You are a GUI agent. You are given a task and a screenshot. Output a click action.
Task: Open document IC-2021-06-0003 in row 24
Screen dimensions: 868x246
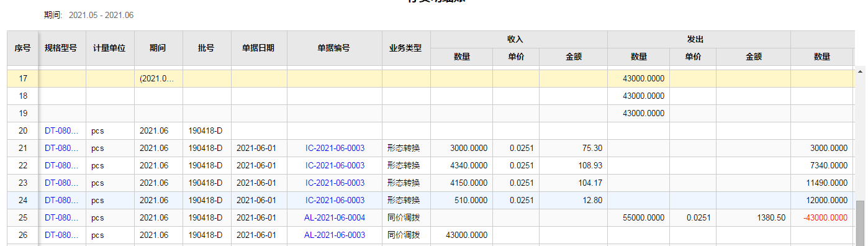[335, 201]
